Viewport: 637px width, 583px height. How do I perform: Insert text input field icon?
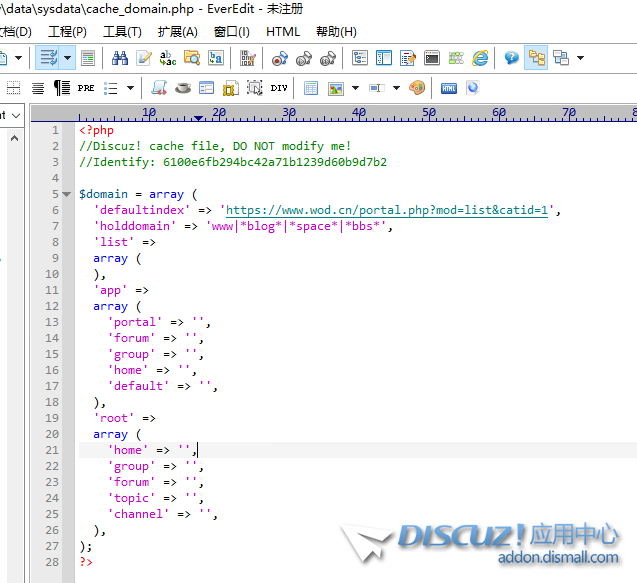point(377,88)
